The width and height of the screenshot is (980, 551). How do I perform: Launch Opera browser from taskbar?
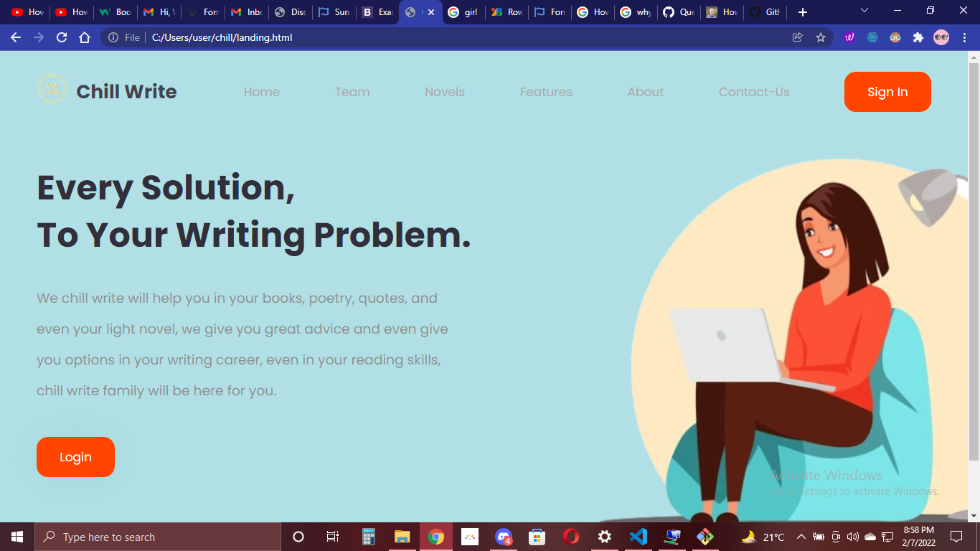click(x=571, y=537)
